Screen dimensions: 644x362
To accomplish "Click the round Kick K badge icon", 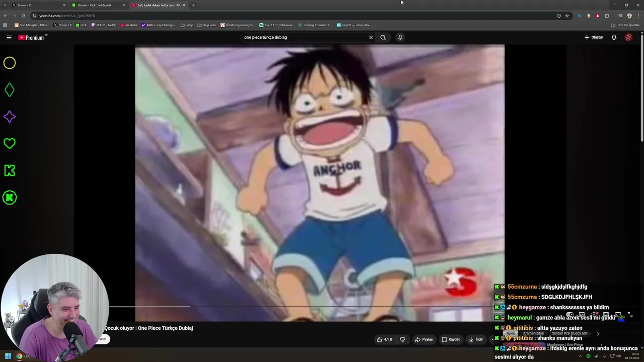I will tap(10, 198).
